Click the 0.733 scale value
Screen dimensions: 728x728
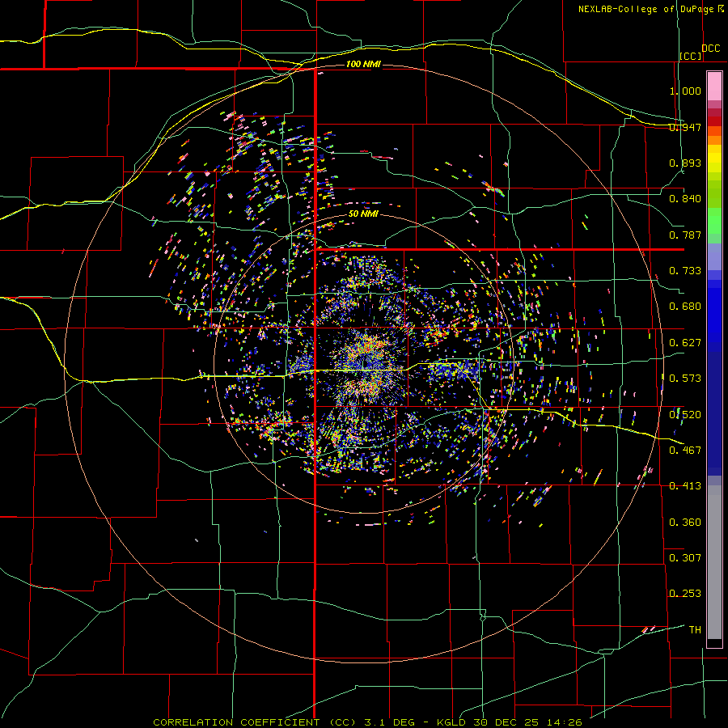tap(685, 271)
